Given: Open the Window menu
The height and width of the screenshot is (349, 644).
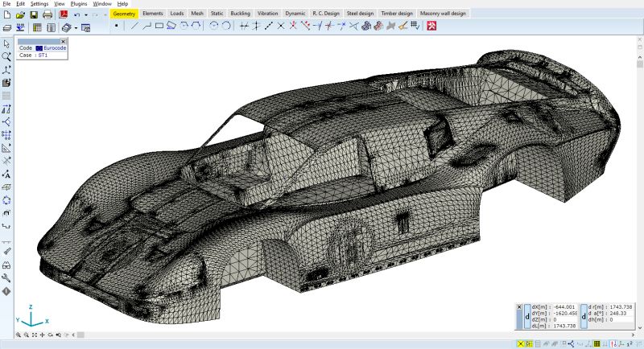Looking at the screenshot, I should pos(102,4).
